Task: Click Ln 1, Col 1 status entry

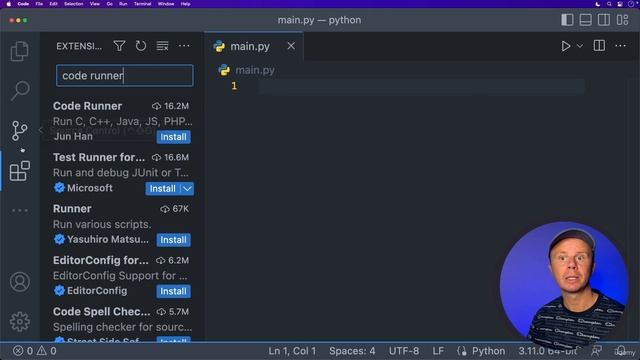Action: [x=292, y=351]
